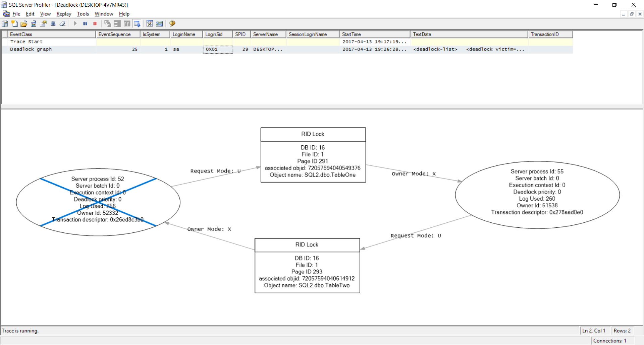Toggle the Auto Scroll Window button

[x=137, y=24]
